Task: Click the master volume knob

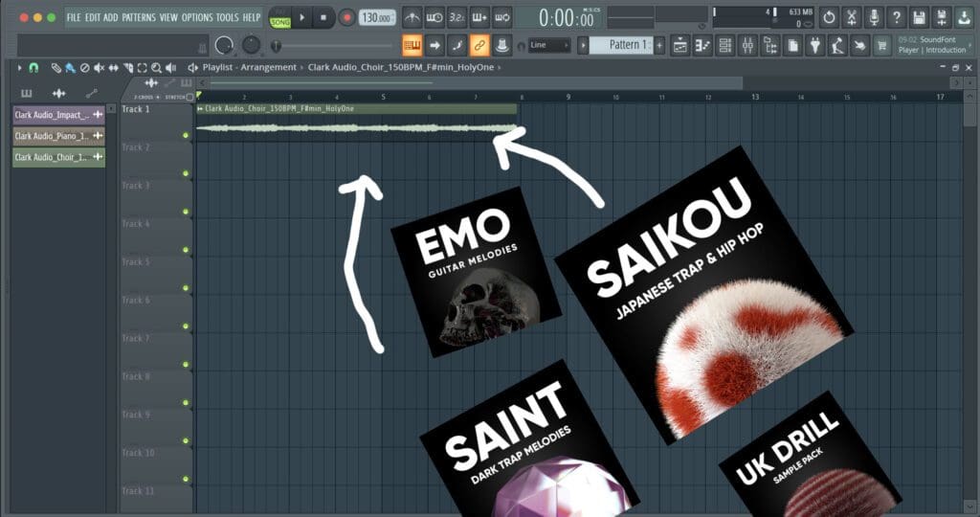Action: click(224, 45)
